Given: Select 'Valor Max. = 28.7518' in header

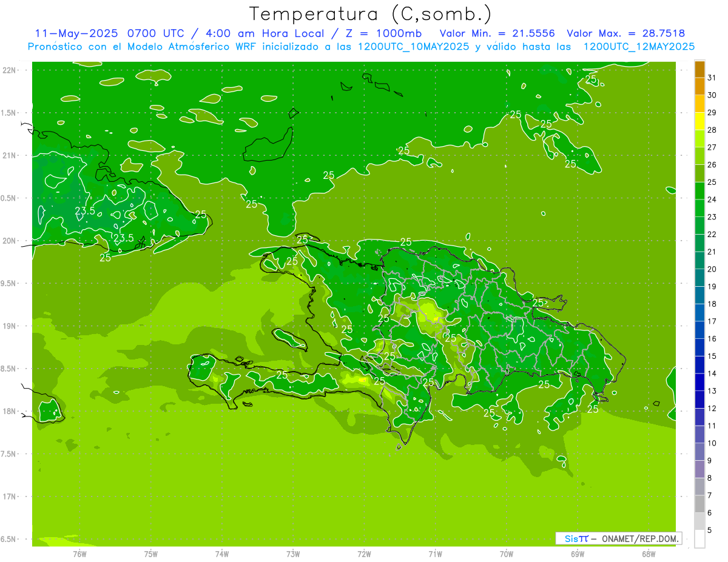Looking at the screenshot, I should click(626, 33).
